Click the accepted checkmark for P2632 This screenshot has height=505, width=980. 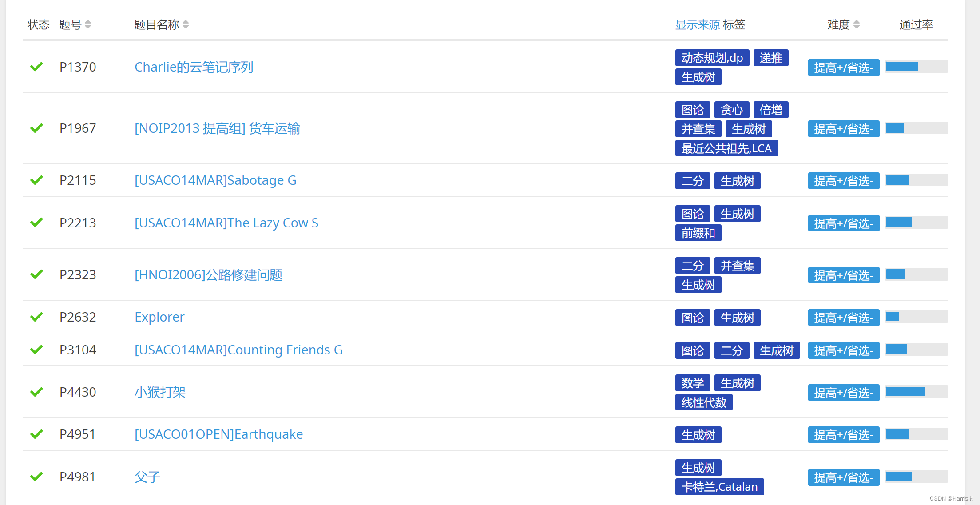(x=36, y=317)
